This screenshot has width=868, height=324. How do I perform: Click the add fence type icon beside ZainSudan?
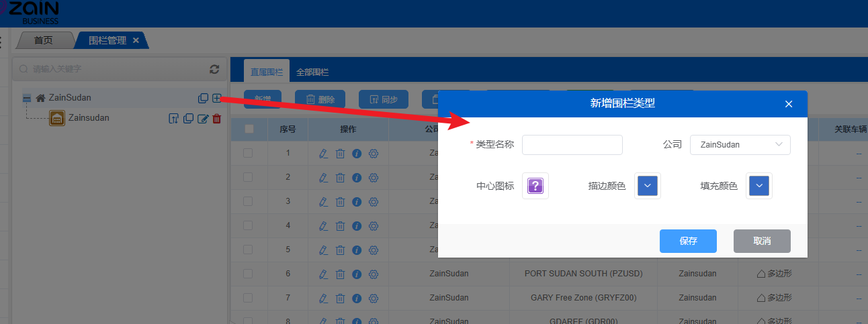(216, 98)
